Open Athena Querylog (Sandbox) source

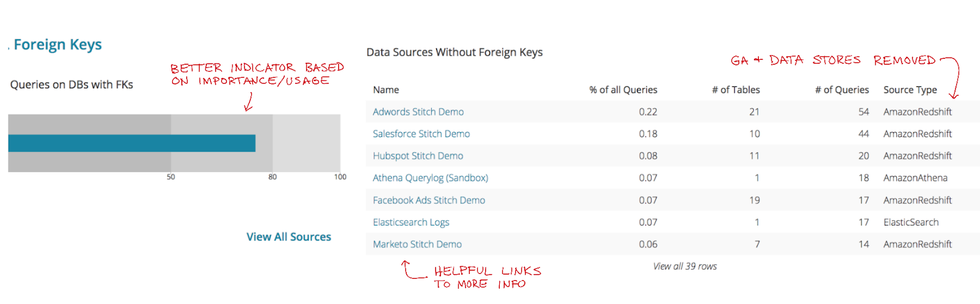pos(430,178)
